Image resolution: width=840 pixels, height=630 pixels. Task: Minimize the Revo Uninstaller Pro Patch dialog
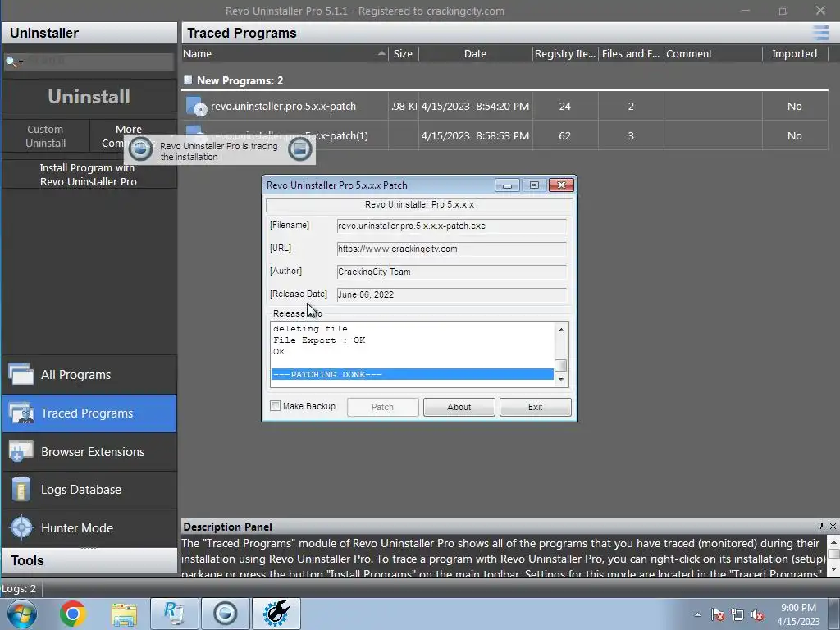pos(507,185)
